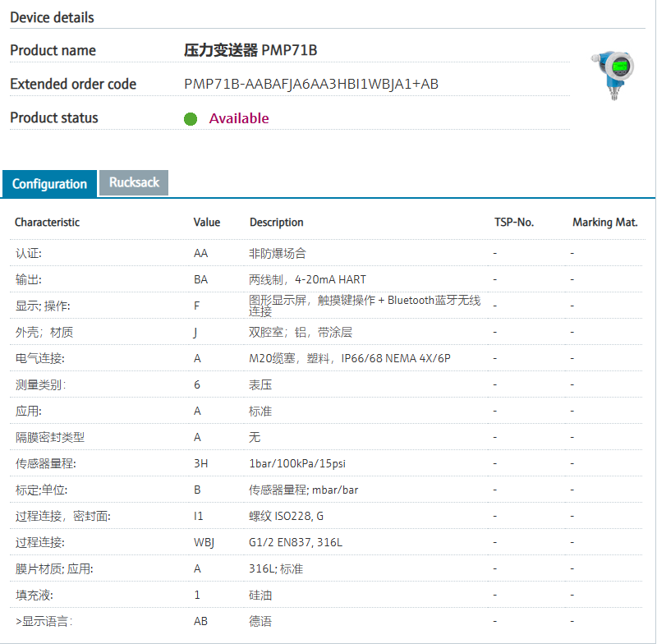The image size is (657, 644).
Task: Click the Description column header
Action: click(x=276, y=223)
